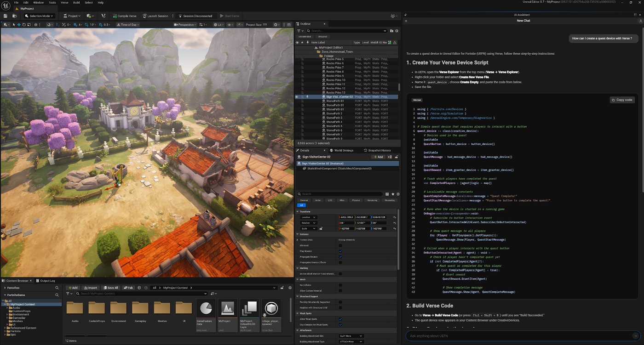Reset Location value with the revert arrow
Screen dimensions: 644x345
(x=394, y=217)
